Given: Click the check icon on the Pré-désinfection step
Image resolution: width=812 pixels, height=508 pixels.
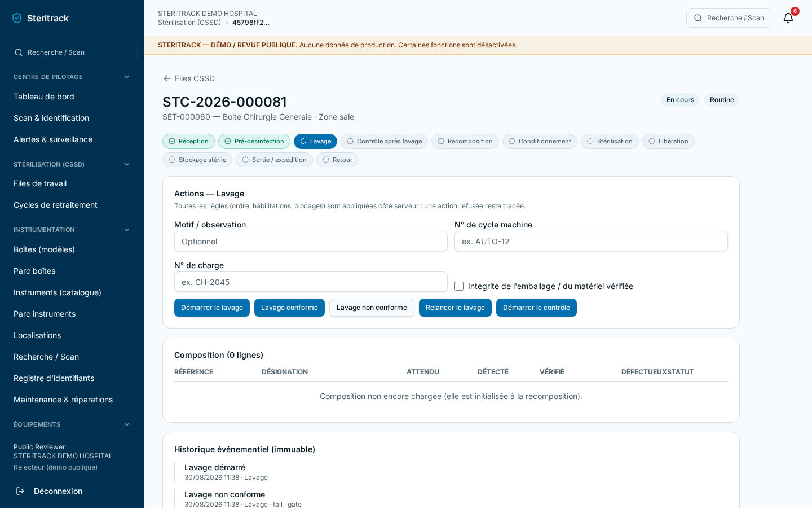Looking at the screenshot, I should [x=228, y=141].
